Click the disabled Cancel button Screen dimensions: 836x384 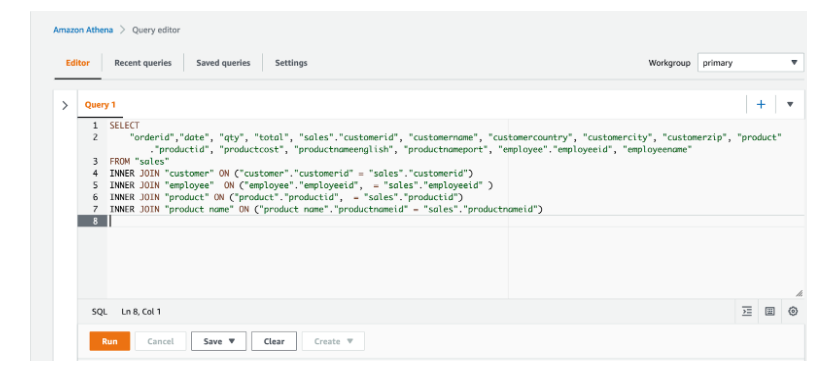coord(160,341)
